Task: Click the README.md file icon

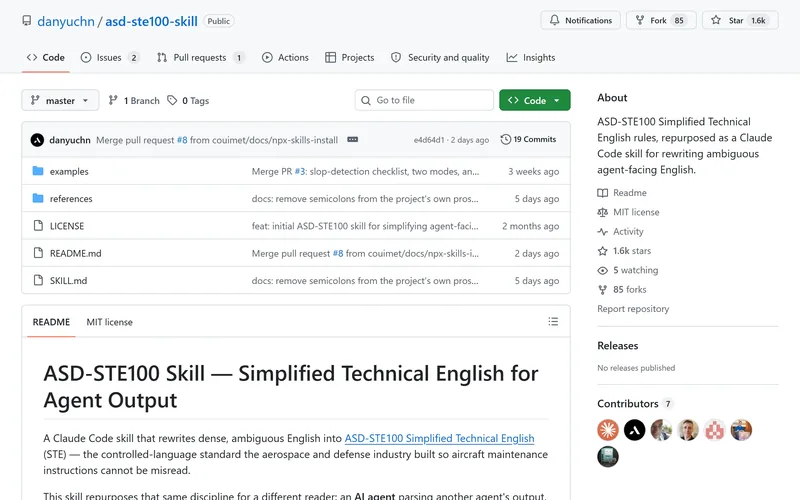Action: tap(38, 253)
